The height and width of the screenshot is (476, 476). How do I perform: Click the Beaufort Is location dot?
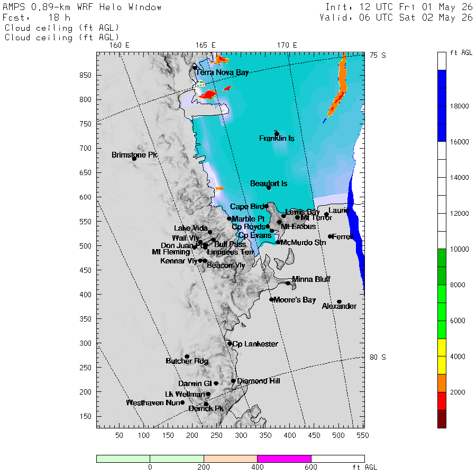click(269, 188)
